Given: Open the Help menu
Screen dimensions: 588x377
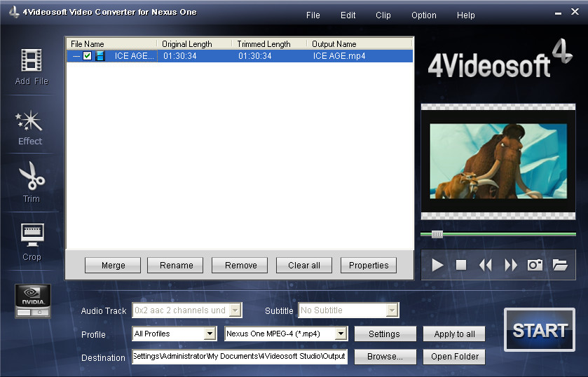Looking at the screenshot, I should point(465,15).
